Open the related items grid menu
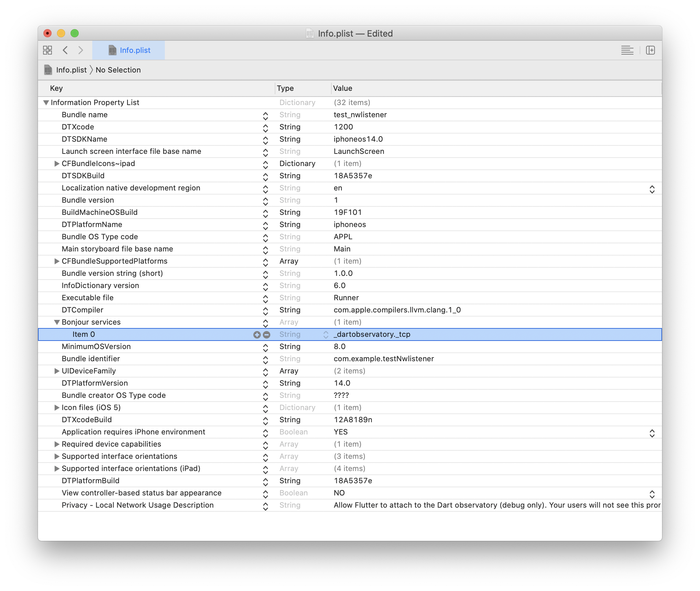This screenshot has height=591, width=700. 47,50
